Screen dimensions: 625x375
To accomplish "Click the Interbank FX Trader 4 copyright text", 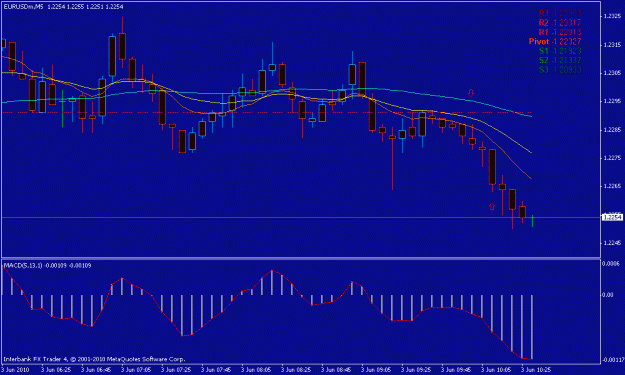I will pyautogui.click(x=94, y=359).
